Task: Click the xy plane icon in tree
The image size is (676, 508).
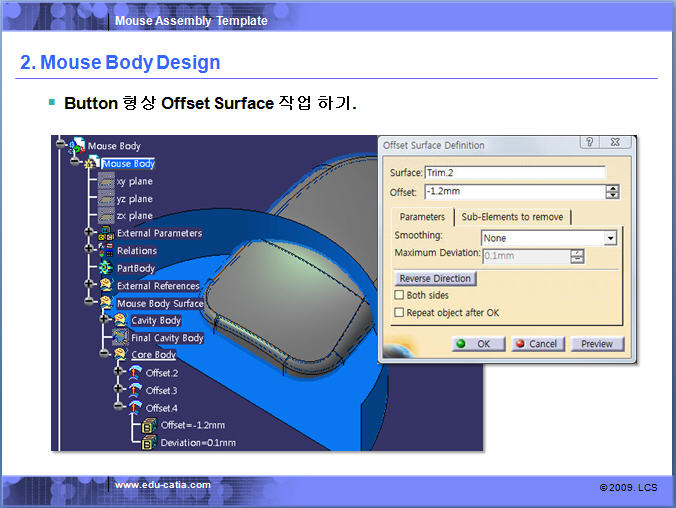Action: pos(106,182)
